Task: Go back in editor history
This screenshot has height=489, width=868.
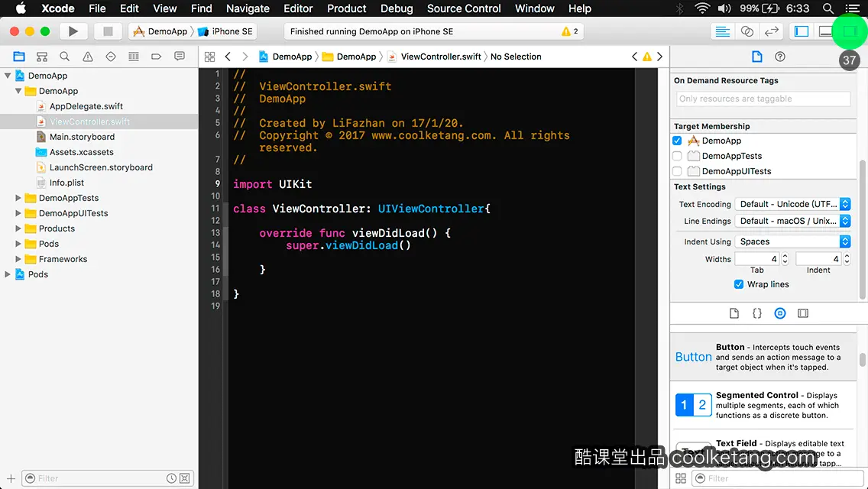Action: 228,57
